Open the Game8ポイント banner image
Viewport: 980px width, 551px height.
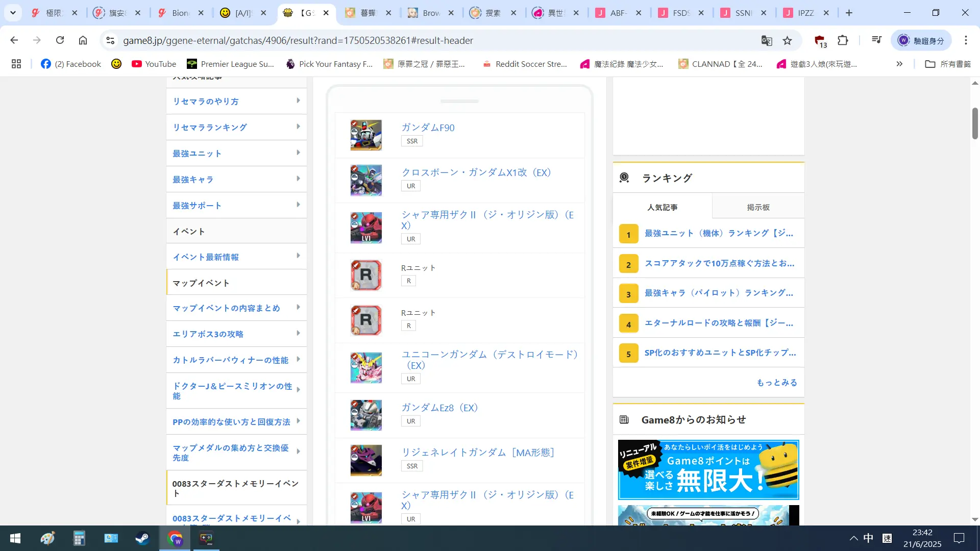point(708,470)
